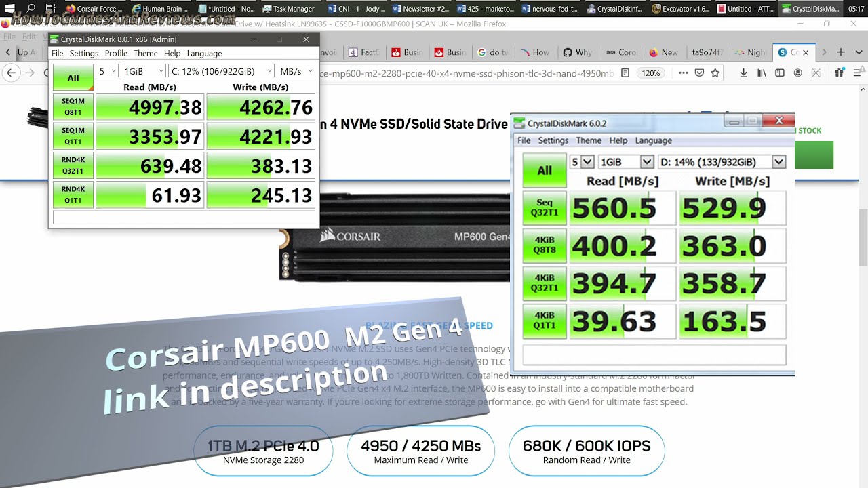Run the RND4K Q1T1 test
868x488 pixels.
[73, 195]
